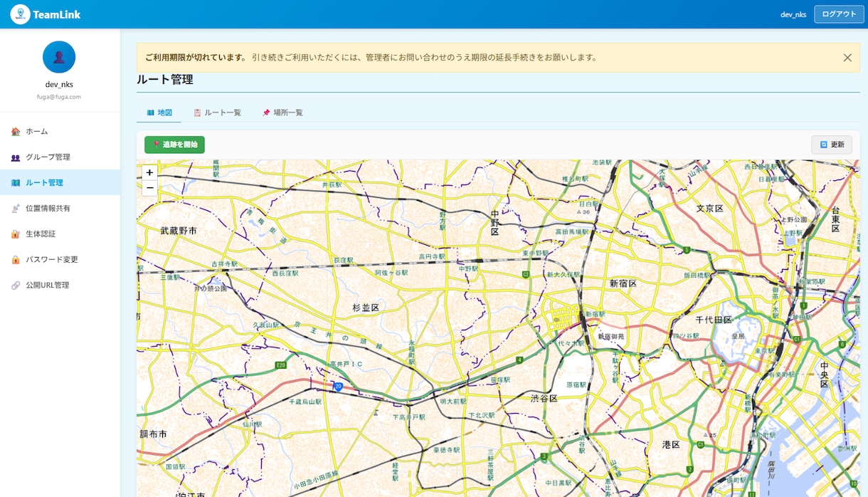This screenshot has width=868, height=497.
Task: Switch to the ルート一覧 tab
Action: point(217,113)
